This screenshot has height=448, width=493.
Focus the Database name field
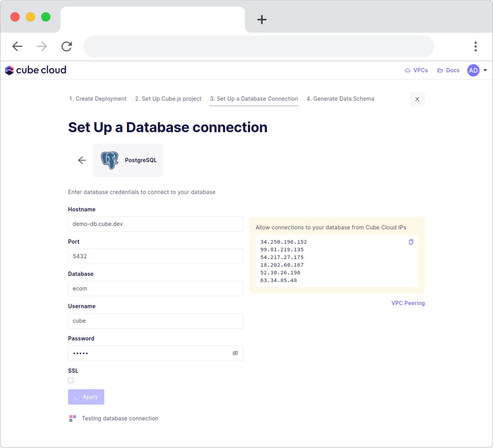156,289
